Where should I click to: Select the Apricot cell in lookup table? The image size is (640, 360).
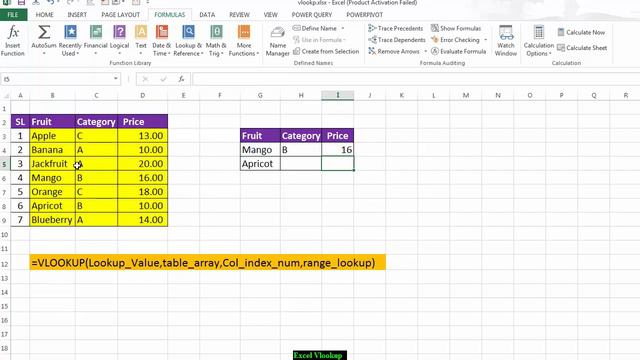click(x=260, y=164)
